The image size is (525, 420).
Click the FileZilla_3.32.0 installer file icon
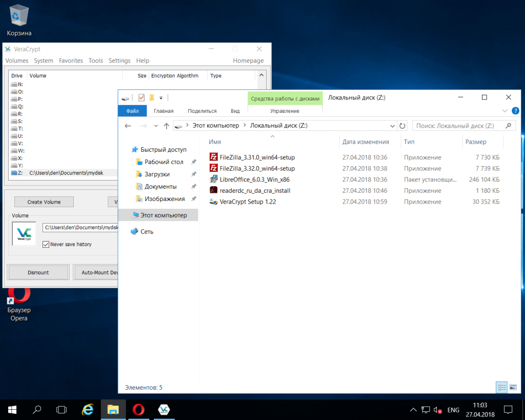coord(213,168)
